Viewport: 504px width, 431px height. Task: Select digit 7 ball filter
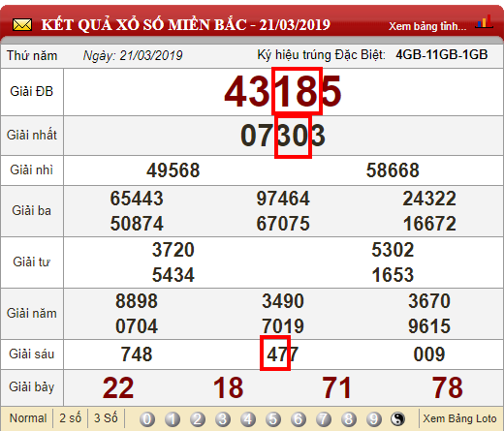click(324, 419)
